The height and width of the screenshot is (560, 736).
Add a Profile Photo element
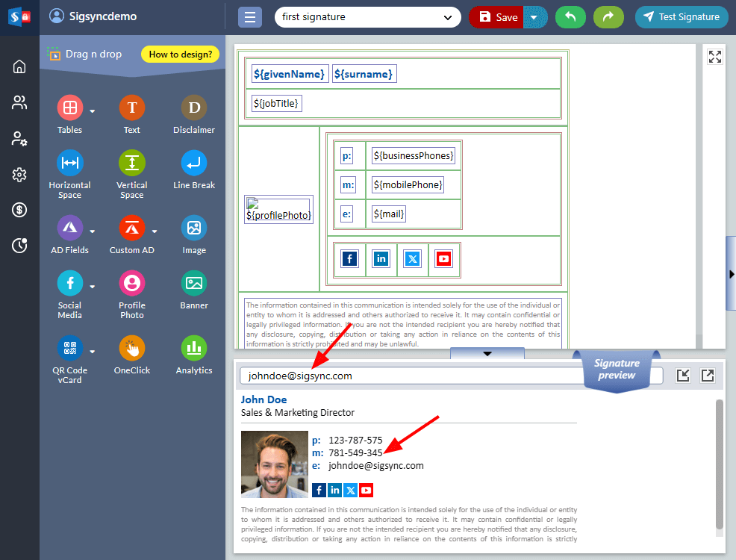(131, 284)
